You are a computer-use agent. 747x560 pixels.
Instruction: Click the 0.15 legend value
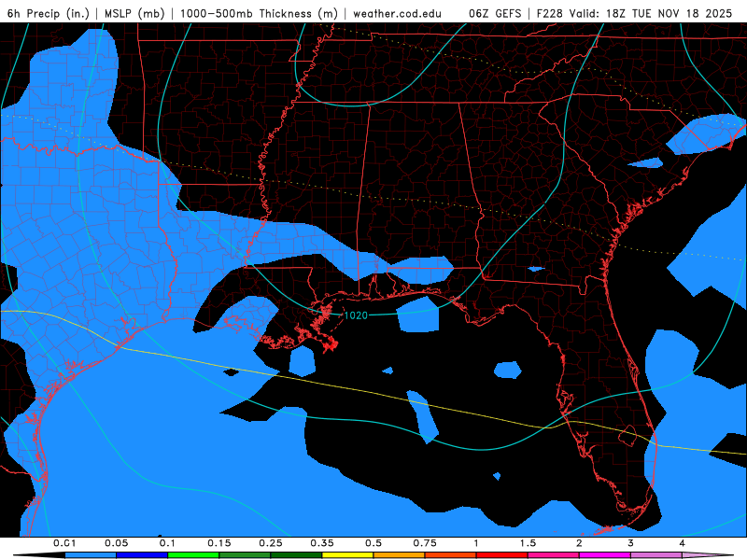point(219,543)
